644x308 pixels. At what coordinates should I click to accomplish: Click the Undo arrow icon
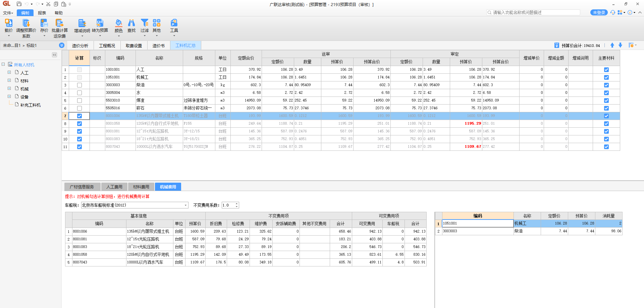pos(26,4)
